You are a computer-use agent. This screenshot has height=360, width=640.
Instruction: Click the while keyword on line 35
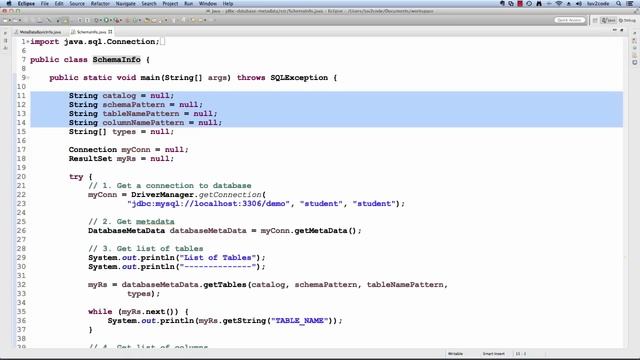tap(100, 311)
